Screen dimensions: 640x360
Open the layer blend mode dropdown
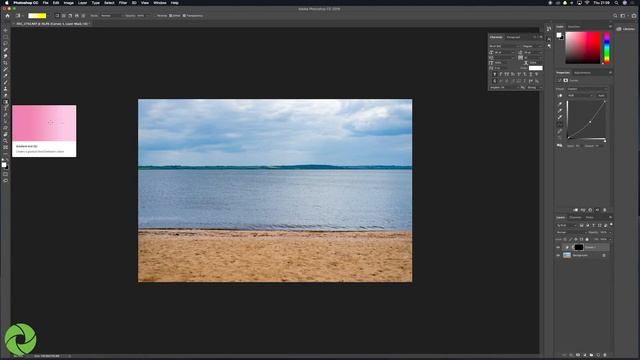571,232
